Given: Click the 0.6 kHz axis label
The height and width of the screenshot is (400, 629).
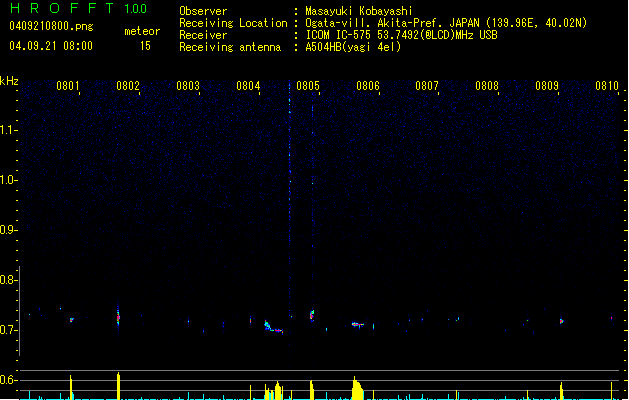Looking at the screenshot, I should [8, 380].
